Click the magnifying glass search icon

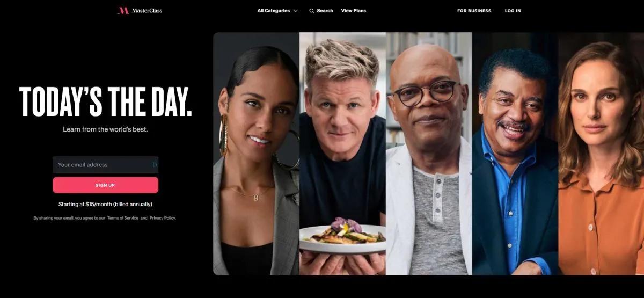(x=312, y=11)
